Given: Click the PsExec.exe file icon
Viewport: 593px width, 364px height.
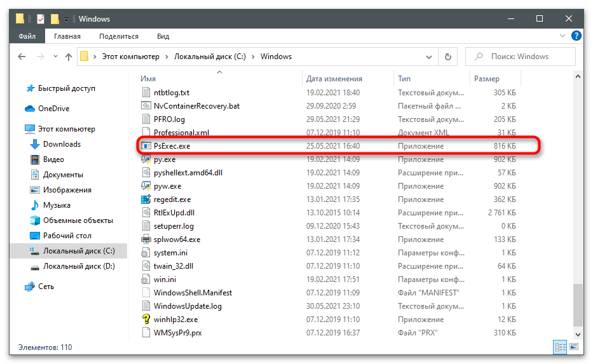Looking at the screenshot, I should [x=146, y=146].
